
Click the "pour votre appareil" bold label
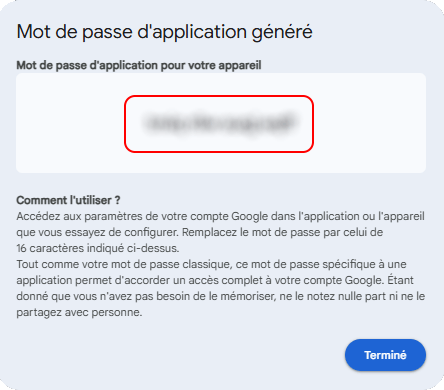[211, 65]
